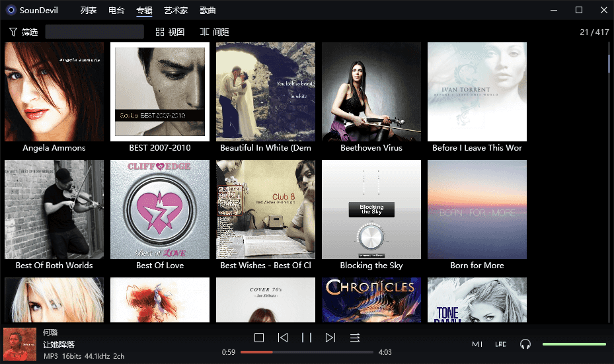The width and height of the screenshot is (614, 364).
Task: Open the playback order list icon
Action: tap(355, 338)
